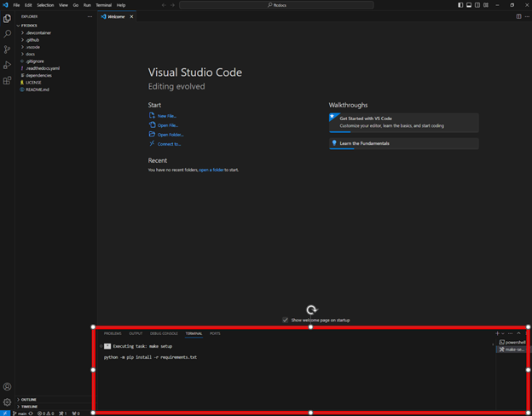Click the command center search box
The image size is (532, 416).
pos(277,5)
